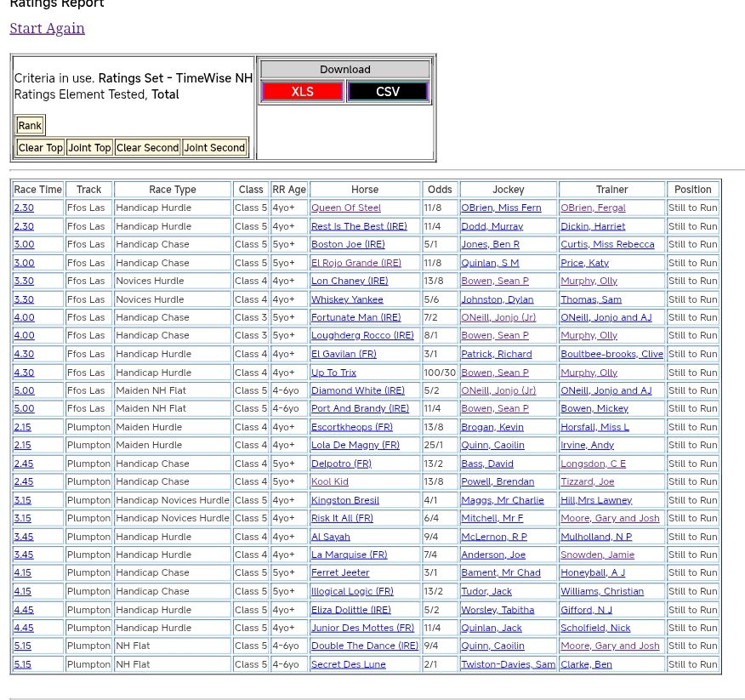Image resolution: width=745 pixels, height=700 pixels.
Task: View trainer Curtis, Miss Rebecca
Action: coord(606,244)
